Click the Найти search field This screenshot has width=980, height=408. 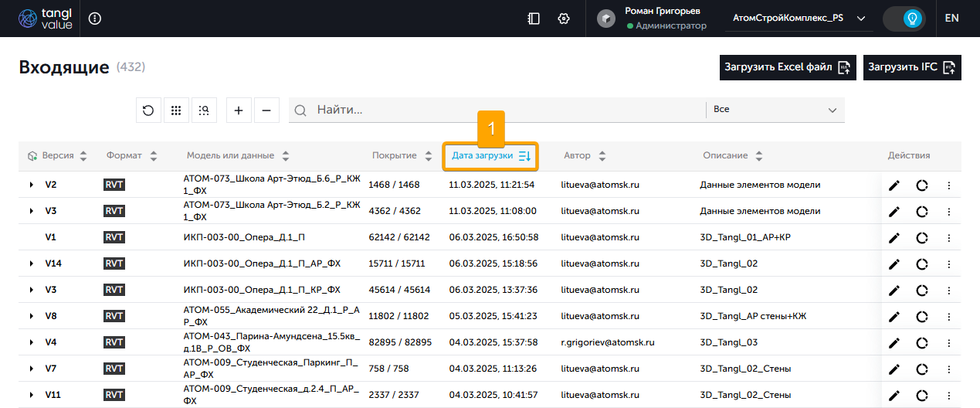[x=494, y=110]
